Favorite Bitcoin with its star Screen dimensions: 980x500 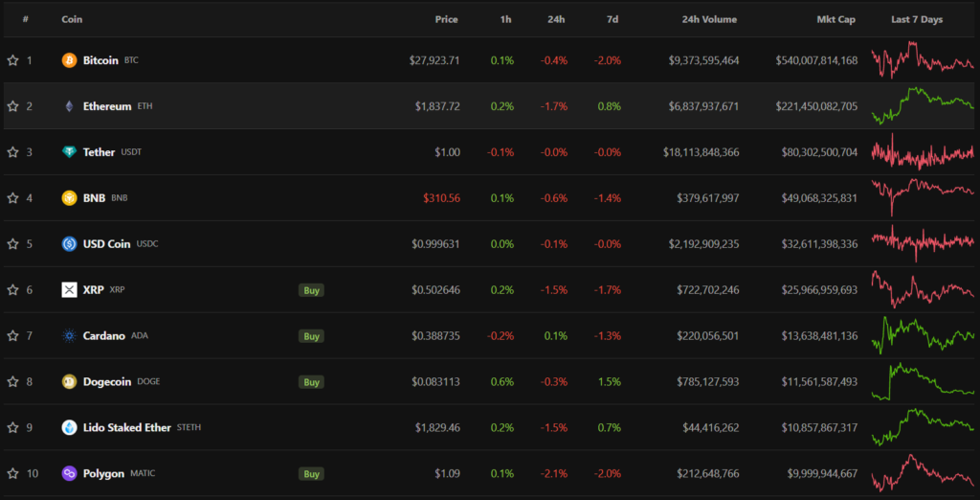pyautogui.click(x=12, y=60)
